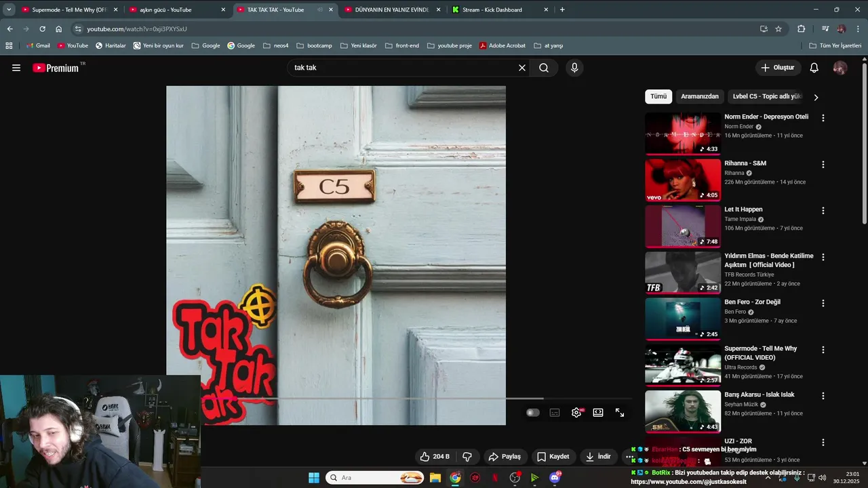
Task: Open bootcamp bookmark folder
Action: pos(314,45)
